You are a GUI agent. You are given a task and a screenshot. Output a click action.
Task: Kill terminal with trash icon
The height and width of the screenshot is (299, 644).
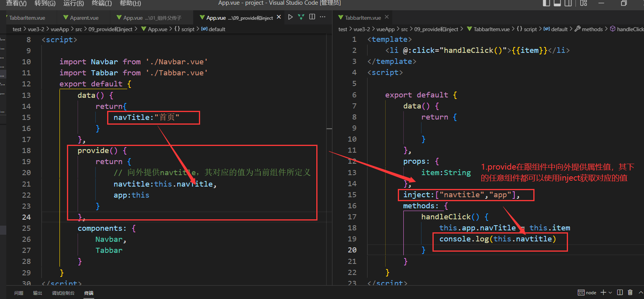(630, 292)
